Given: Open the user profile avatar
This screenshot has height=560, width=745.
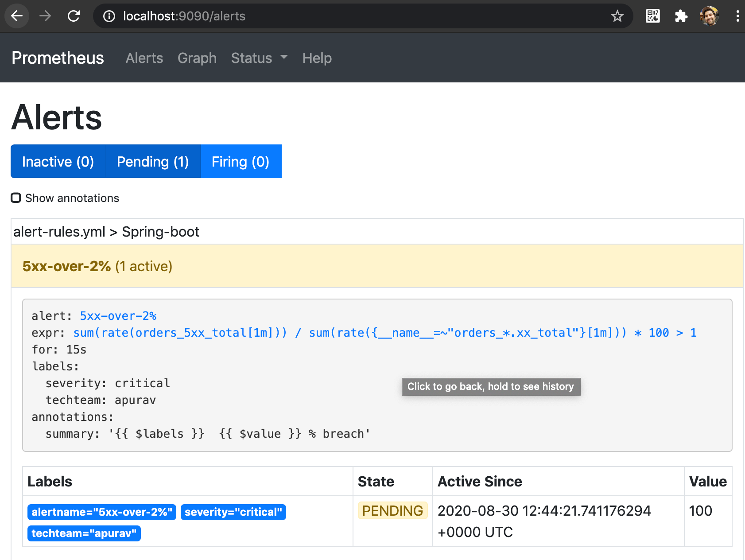Looking at the screenshot, I should pos(709,16).
